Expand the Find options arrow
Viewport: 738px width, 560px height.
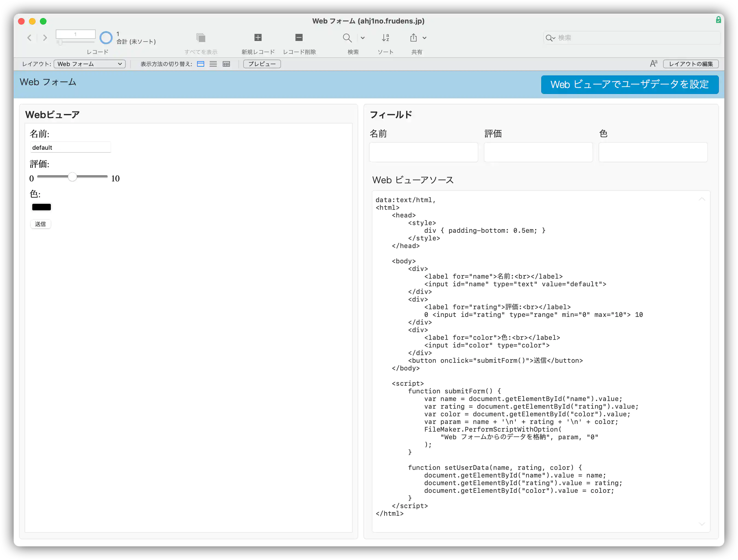tap(363, 38)
